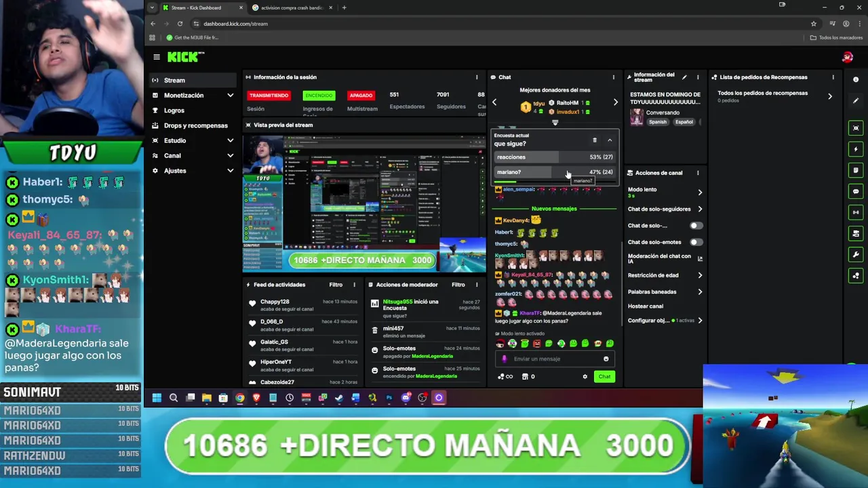The image size is (868, 488).
Task: Bookmark this page with the star icon
Action: (814, 24)
